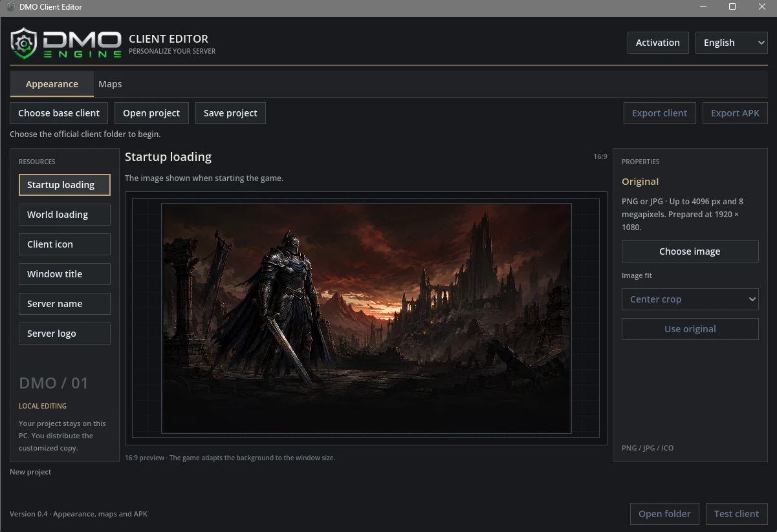
Task: Open the Center crop image fit dropdown
Action: tap(690, 299)
